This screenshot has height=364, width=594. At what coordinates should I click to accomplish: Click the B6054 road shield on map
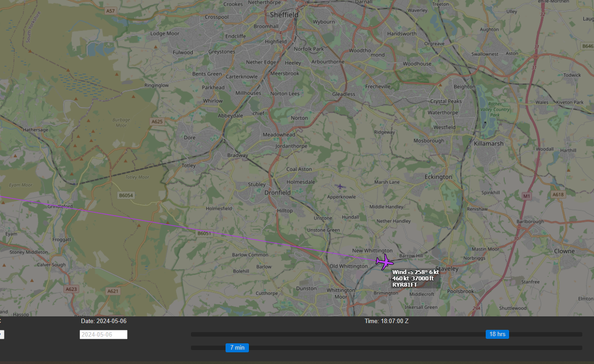126,195
